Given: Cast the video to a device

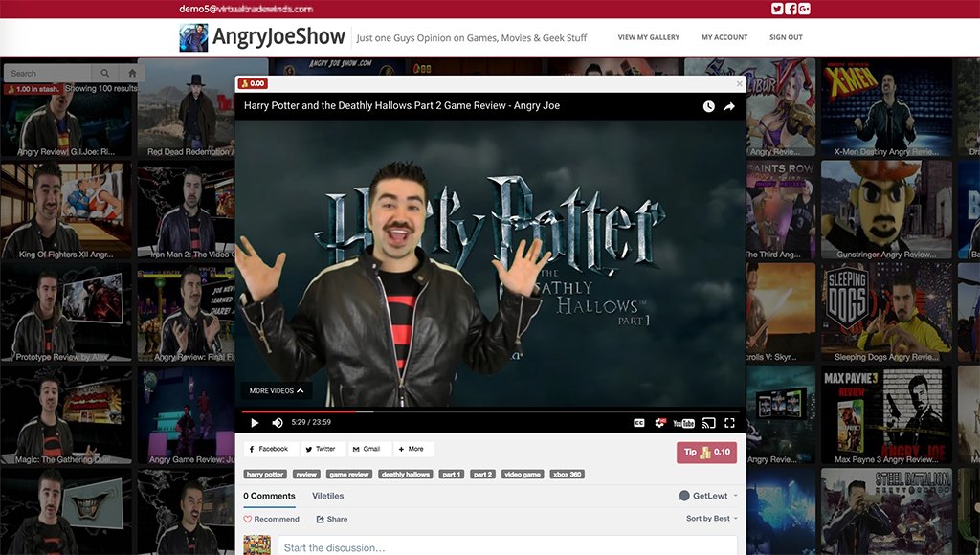Looking at the screenshot, I should coord(708,423).
